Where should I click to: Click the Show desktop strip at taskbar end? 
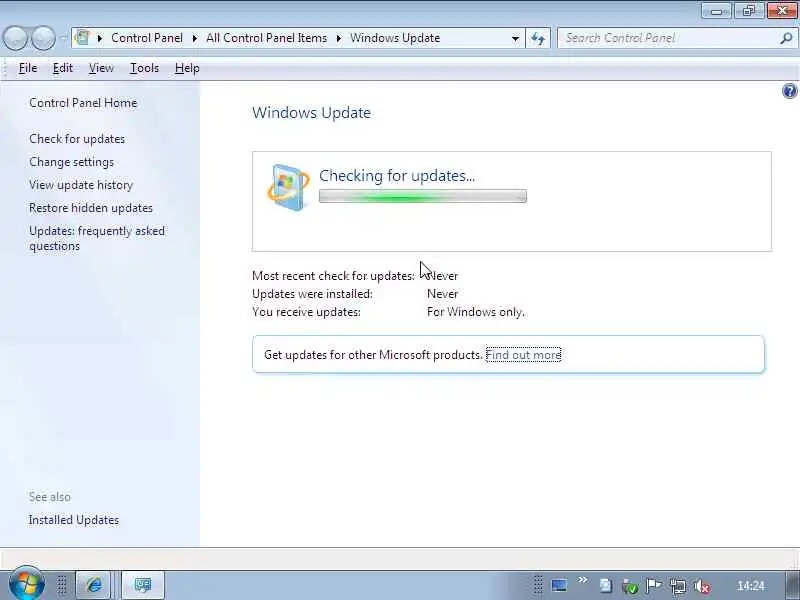pyautogui.click(x=793, y=585)
